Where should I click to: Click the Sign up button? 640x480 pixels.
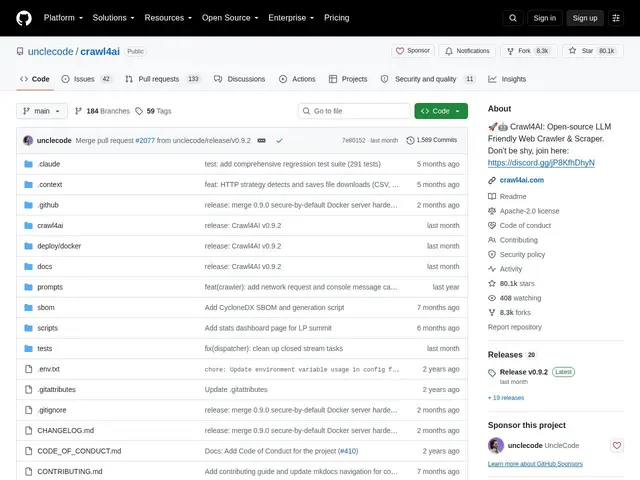point(584,18)
